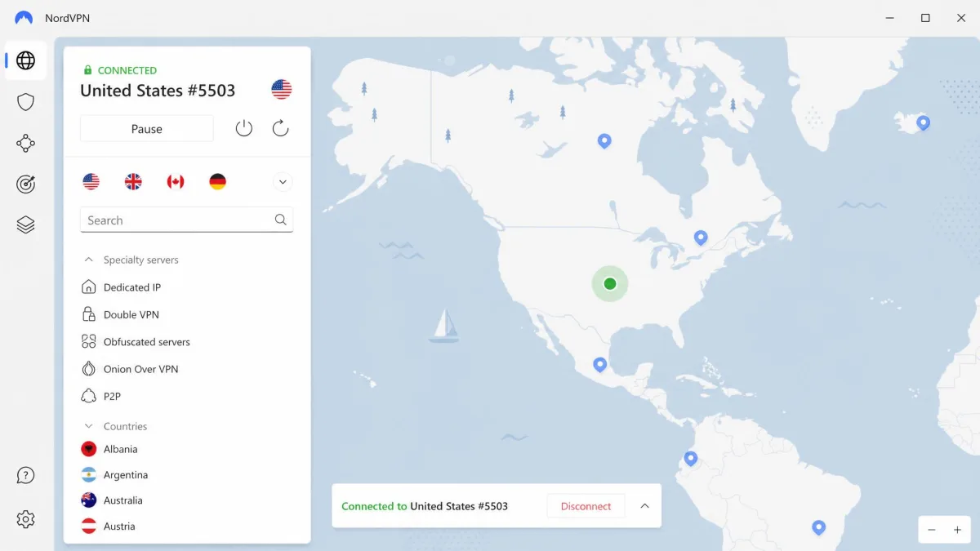Select the United States quick connect flag
Viewport: 980px width, 551px height.
[x=91, y=182]
